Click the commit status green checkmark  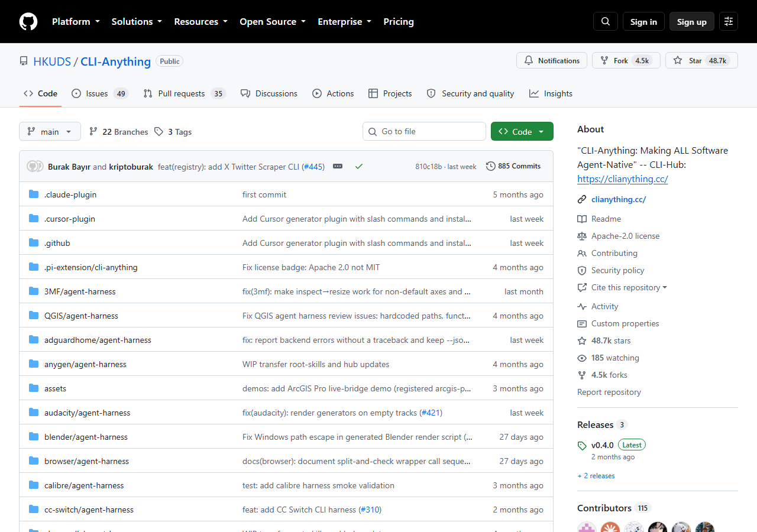(x=358, y=166)
